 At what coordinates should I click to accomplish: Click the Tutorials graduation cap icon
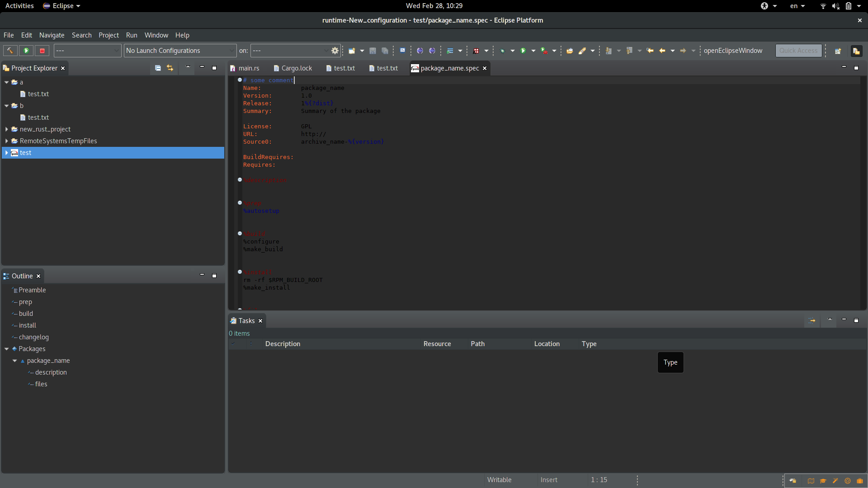823,481
